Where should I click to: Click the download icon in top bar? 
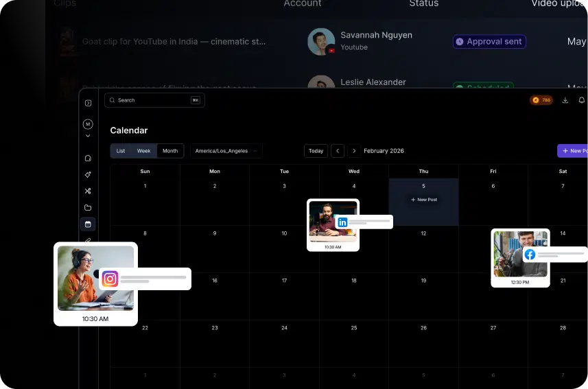(565, 100)
